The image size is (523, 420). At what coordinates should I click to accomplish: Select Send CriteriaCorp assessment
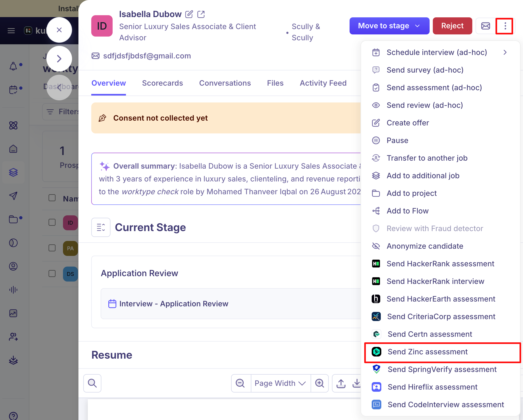pos(440,316)
